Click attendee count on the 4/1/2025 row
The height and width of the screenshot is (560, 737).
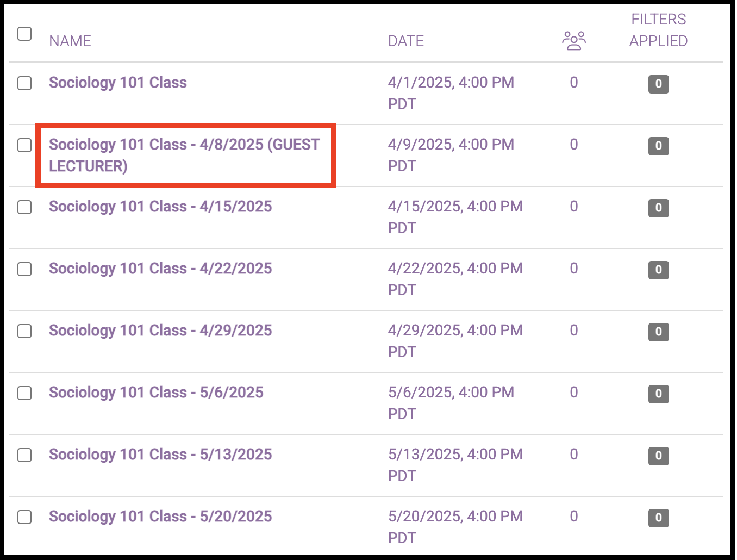click(574, 83)
